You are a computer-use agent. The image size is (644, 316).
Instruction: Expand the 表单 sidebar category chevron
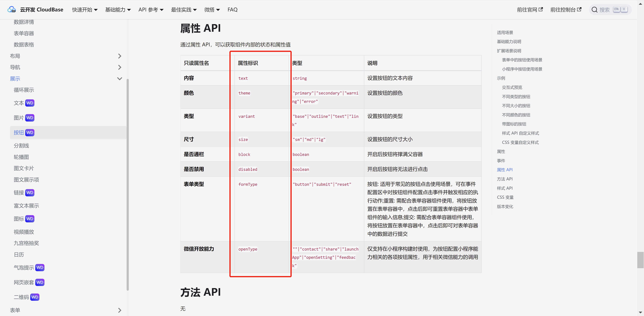pos(120,310)
